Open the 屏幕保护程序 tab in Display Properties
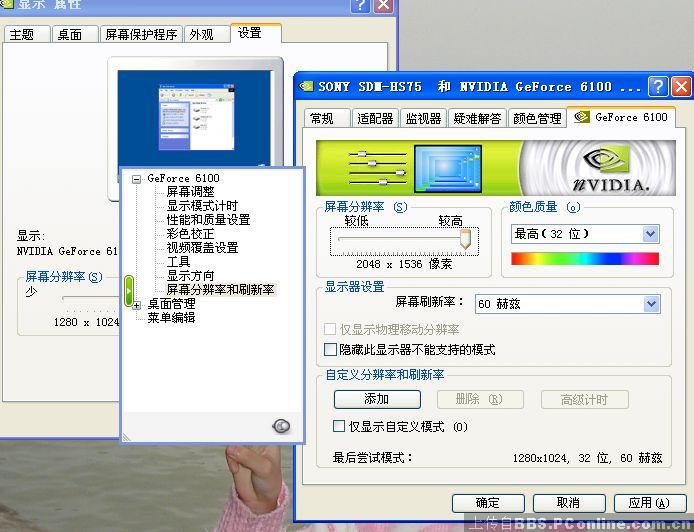 point(141,34)
